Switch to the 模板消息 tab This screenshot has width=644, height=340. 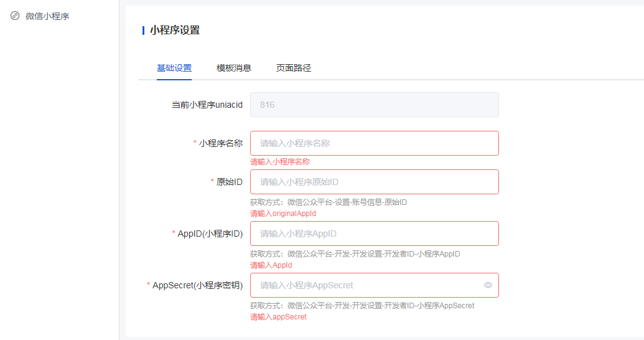[234, 68]
